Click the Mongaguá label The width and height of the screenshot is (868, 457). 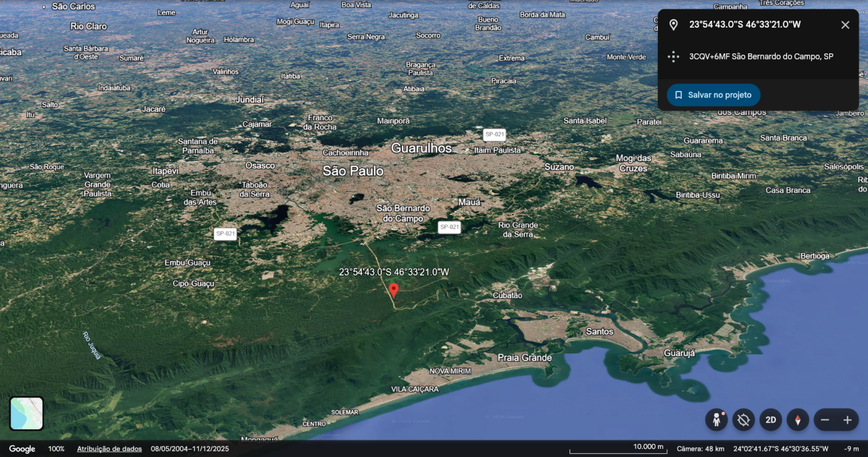260,439
